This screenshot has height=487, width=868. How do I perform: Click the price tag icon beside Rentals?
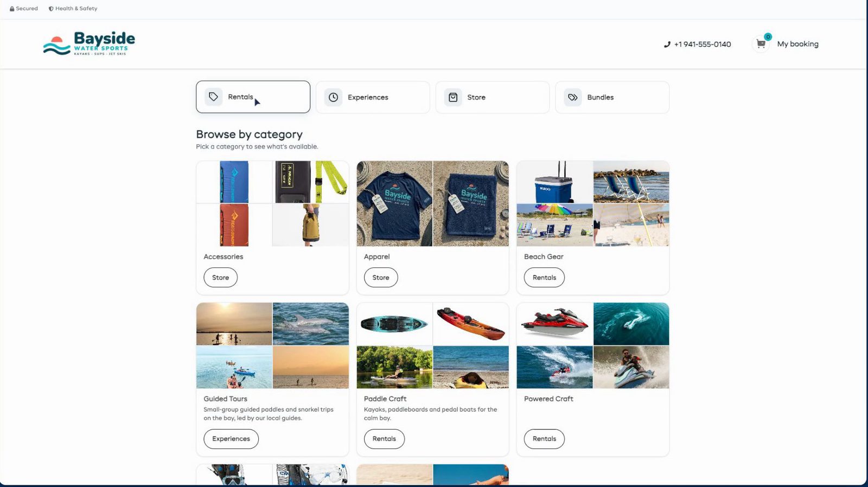tap(214, 97)
